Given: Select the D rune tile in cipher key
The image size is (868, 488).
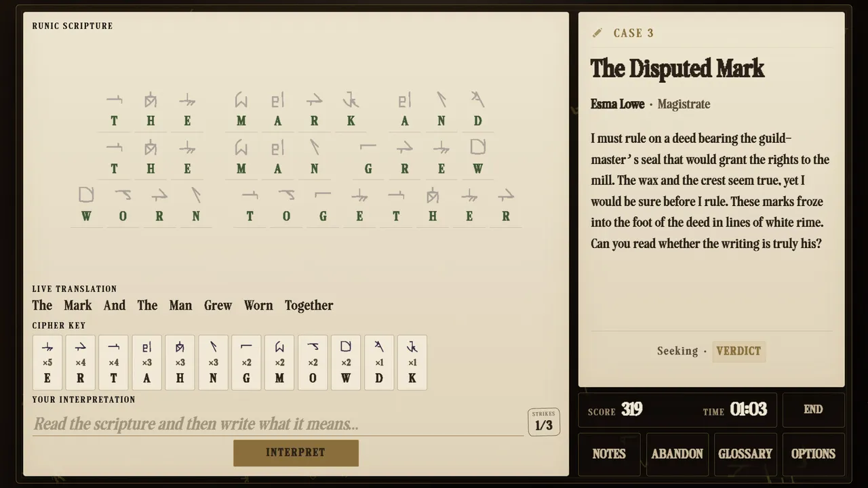Looking at the screenshot, I should (379, 363).
